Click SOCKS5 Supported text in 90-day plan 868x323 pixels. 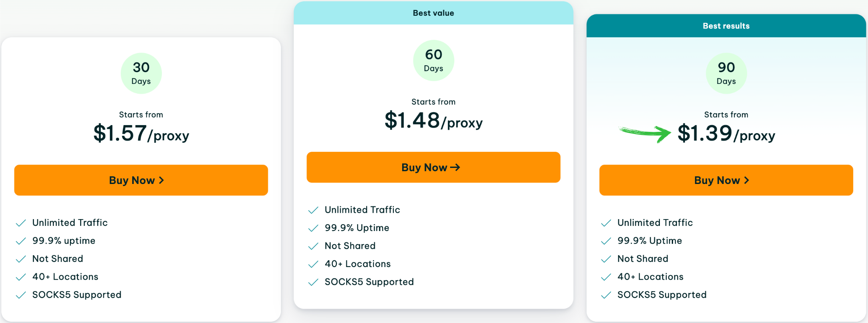tap(662, 295)
